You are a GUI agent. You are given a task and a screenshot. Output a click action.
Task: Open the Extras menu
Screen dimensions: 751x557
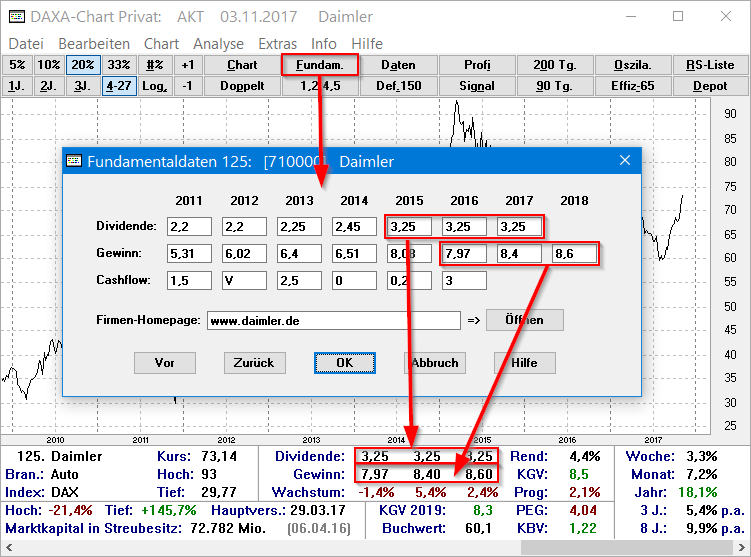pos(277,44)
